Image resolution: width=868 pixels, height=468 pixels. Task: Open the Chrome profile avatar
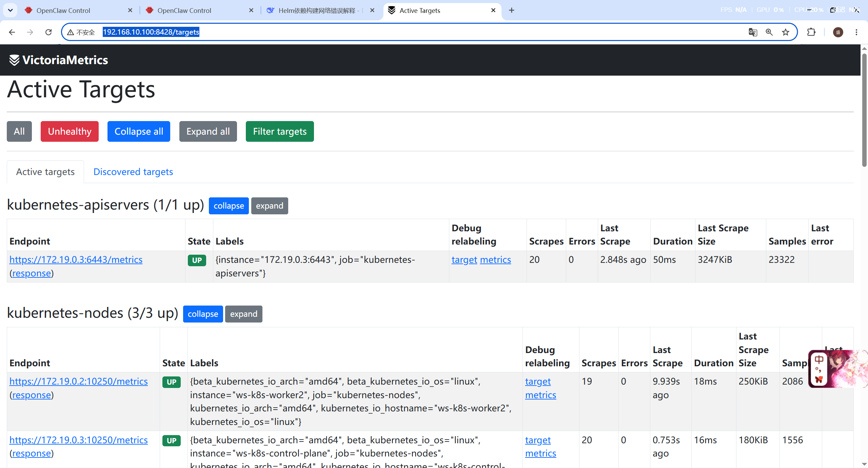838,32
